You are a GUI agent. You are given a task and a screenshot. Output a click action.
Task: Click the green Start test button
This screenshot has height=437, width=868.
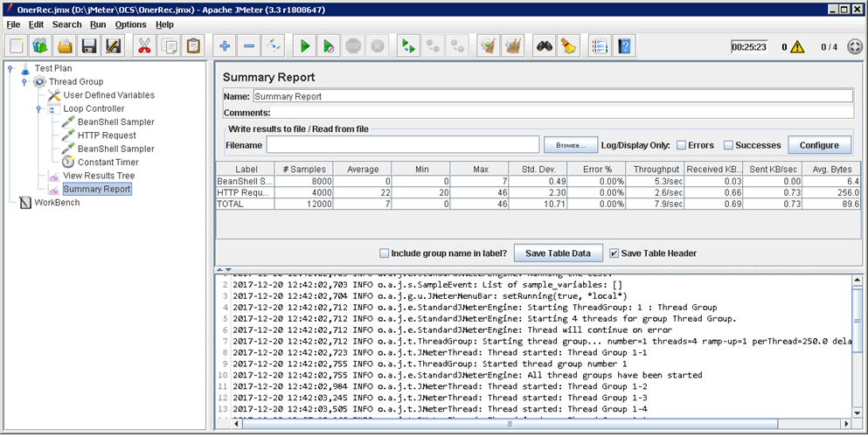(x=305, y=46)
